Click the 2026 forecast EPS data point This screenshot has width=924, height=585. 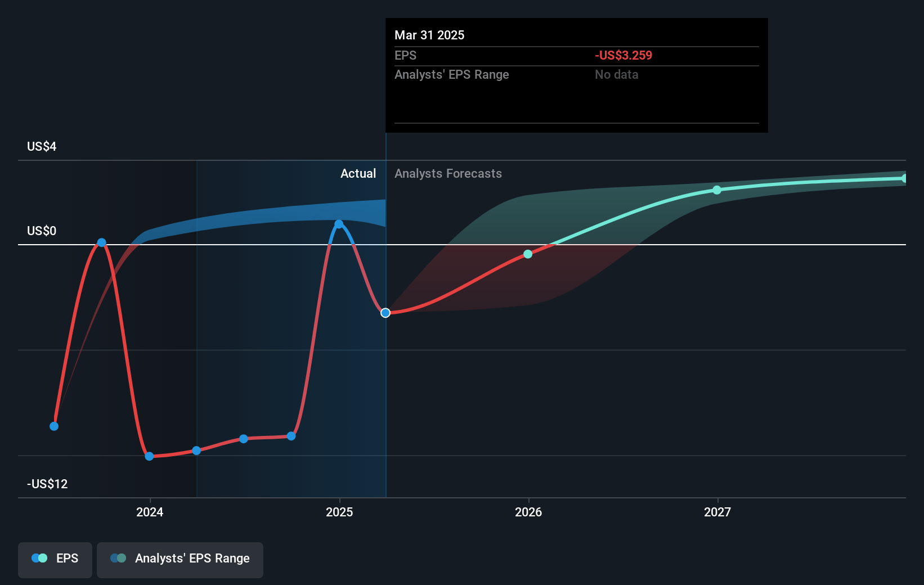point(528,254)
